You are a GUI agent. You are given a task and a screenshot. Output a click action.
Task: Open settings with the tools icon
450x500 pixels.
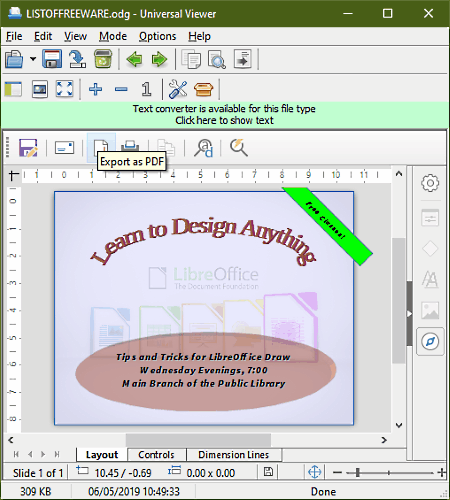[178, 89]
